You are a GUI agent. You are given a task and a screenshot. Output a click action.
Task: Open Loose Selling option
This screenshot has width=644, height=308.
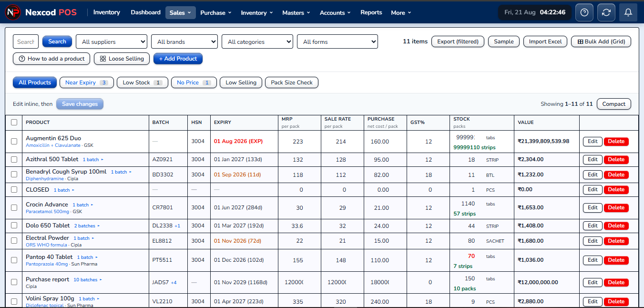(122, 59)
